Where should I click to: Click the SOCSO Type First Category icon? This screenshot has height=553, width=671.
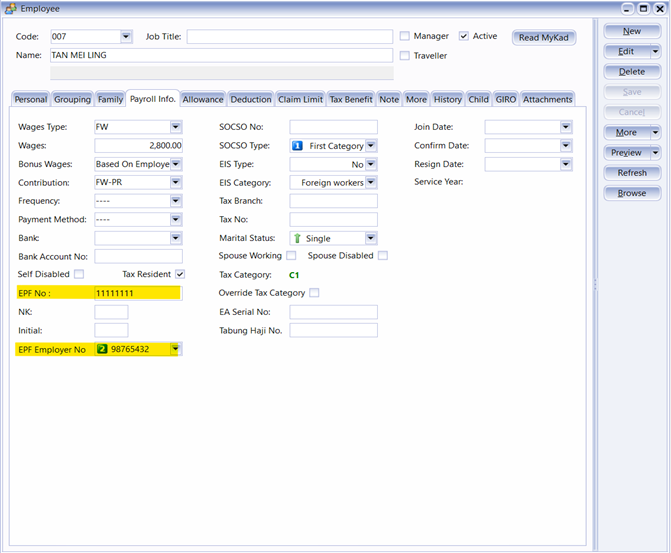[x=298, y=145]
